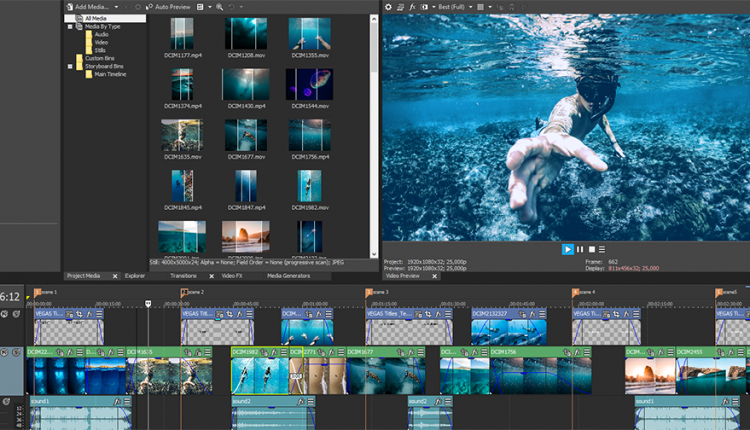Collapse the Storyboard Bins tree node
The width and height of the screenshot is (750, 430).
(70, 66)
